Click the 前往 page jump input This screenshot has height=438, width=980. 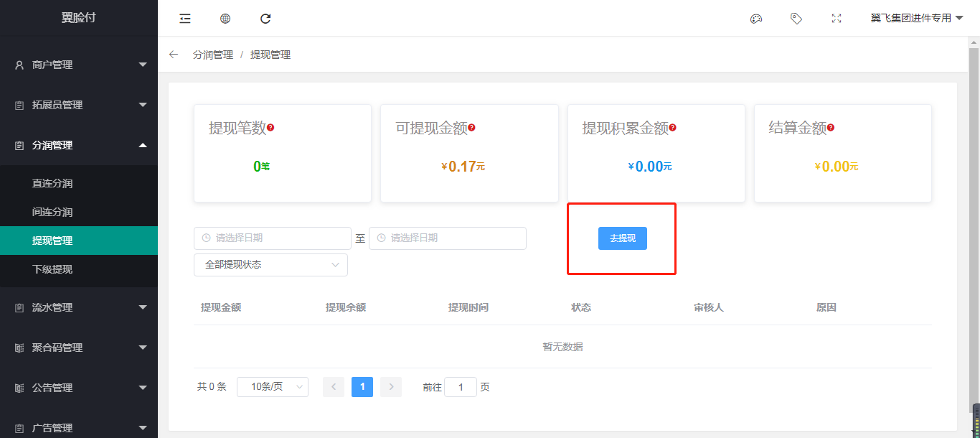coord(461,387)
